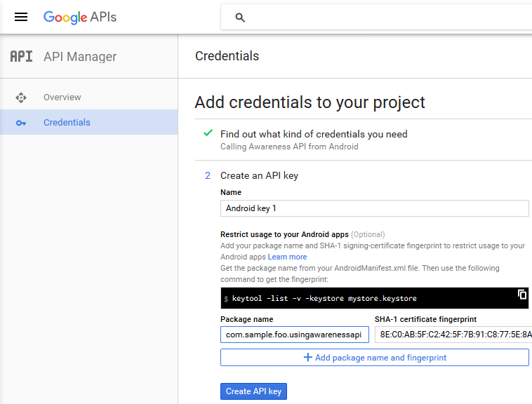Open the hamburger navigation menu
The width and height of the screenshot is (532, 404).
[21, 17]
